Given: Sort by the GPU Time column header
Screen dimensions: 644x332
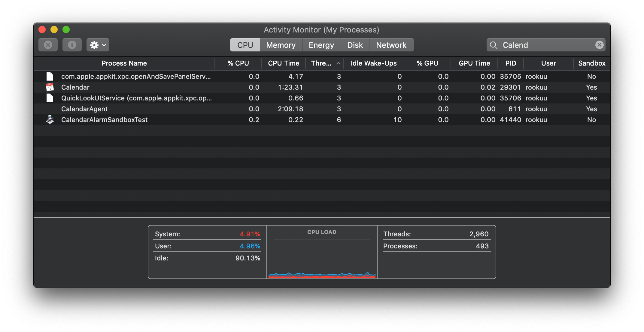Looking at the screenshot, I should [474, 63].
